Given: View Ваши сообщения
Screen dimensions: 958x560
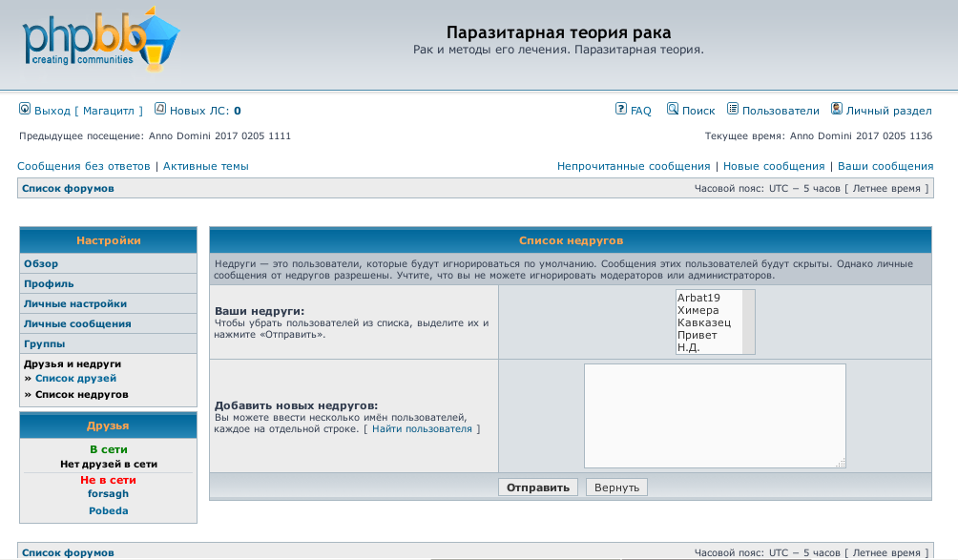Looking at the screenshot, I should coord(885,166).
